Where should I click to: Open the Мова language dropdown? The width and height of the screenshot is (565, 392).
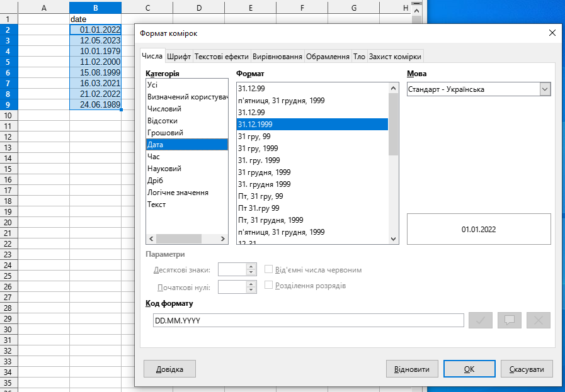point(544,89)
